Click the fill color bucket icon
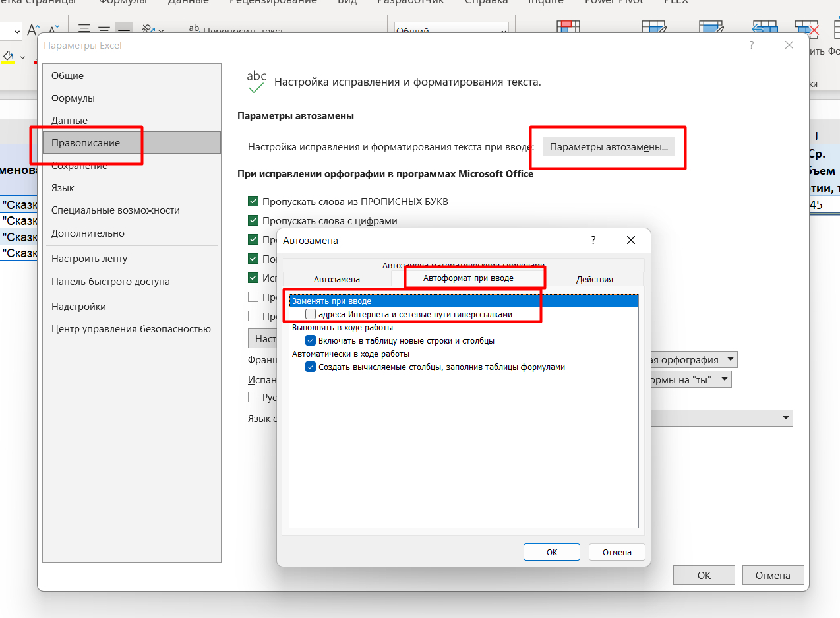The width and height of the screenshot is (840, 618). (8, 57)
